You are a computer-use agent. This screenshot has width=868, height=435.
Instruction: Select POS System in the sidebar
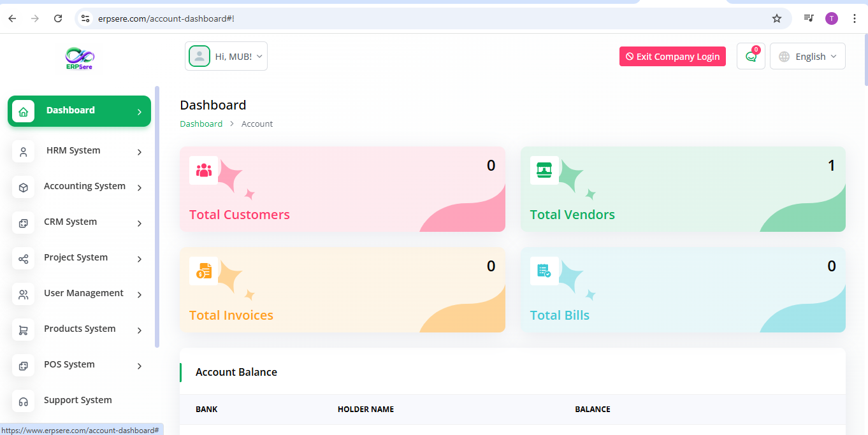point(69,364)
